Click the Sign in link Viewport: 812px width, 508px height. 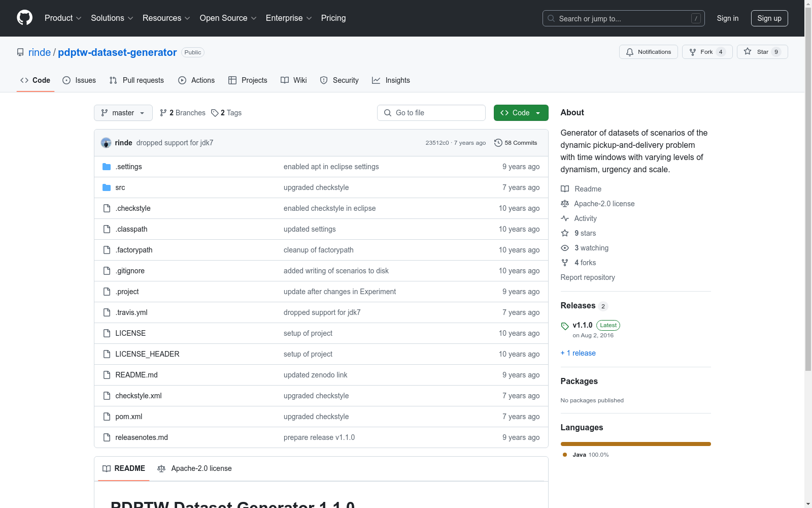coord(728,18)
